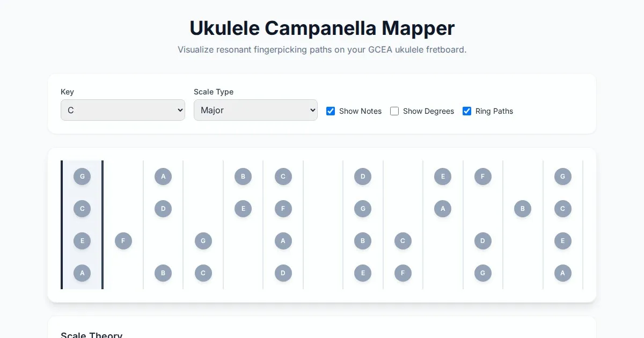Click the E note on the top string row

coord(443,177)
